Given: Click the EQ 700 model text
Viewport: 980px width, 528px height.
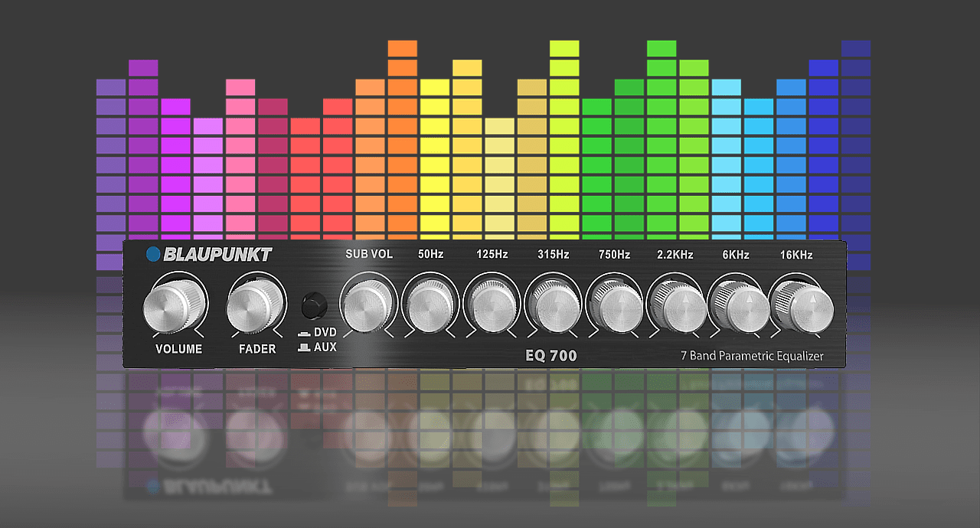Looking at the screenshot, I should point(551,356).
